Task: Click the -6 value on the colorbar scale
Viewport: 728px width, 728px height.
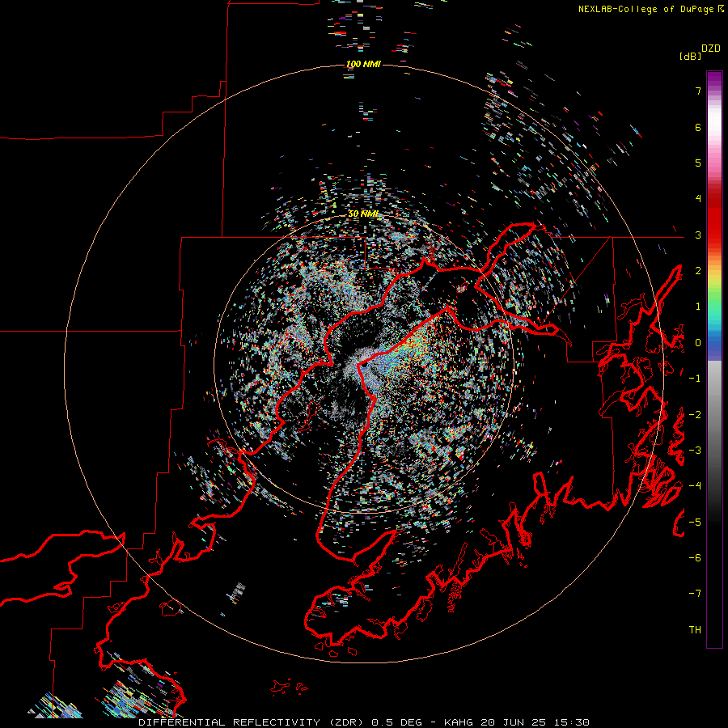Action: tap(695, 558)
